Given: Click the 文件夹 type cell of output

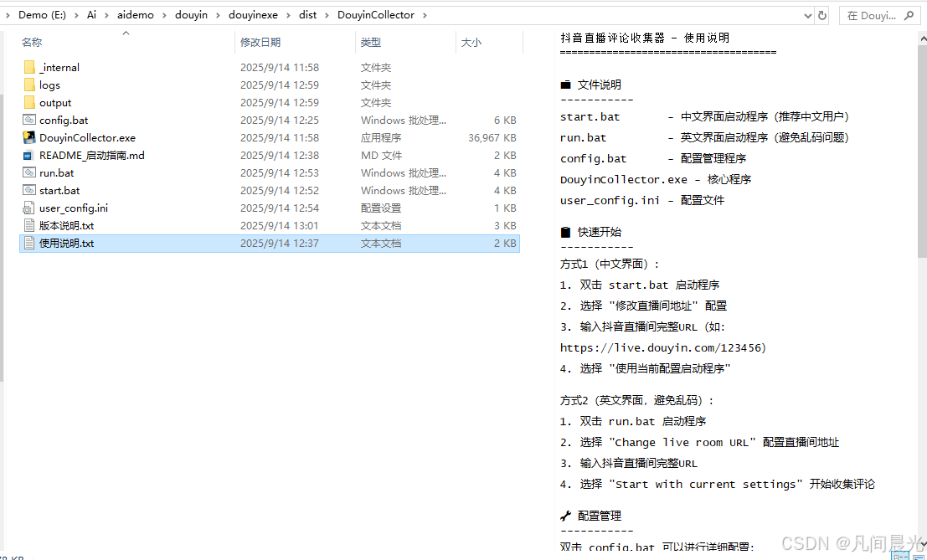Looking at the screenshot, I should click(x=376, y=103).
